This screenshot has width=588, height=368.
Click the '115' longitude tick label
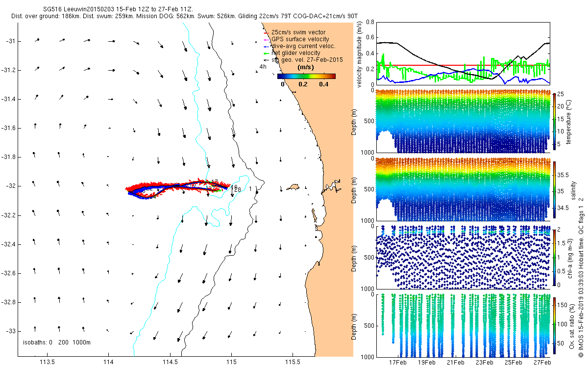pos(231,363)
